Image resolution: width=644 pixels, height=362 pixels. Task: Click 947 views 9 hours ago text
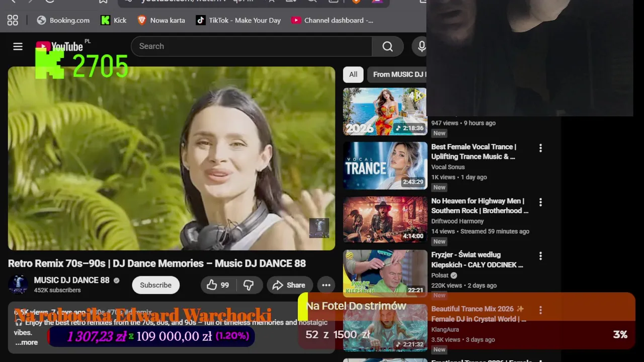(463, 123)
